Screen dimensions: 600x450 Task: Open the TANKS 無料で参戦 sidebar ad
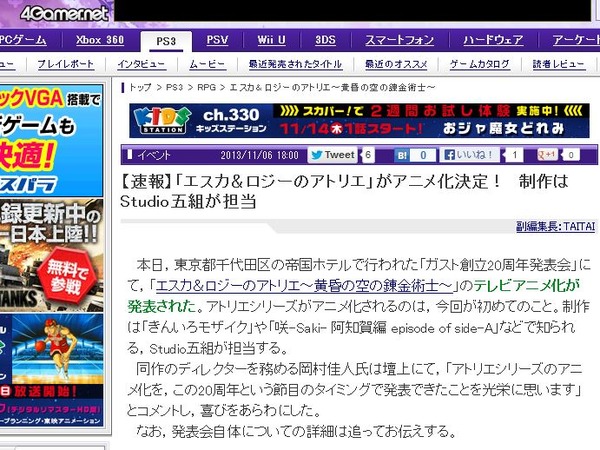point(51,255)
